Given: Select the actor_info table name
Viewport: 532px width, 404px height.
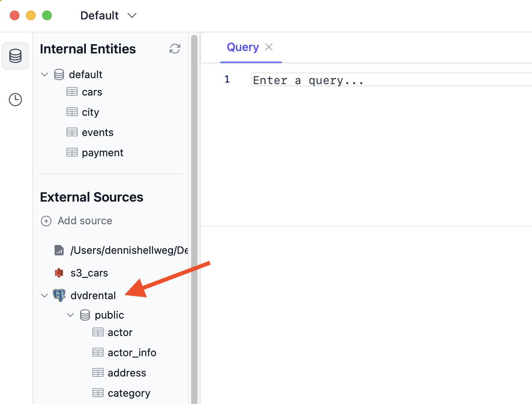Looking at the screenshot, I should (132, 353).
